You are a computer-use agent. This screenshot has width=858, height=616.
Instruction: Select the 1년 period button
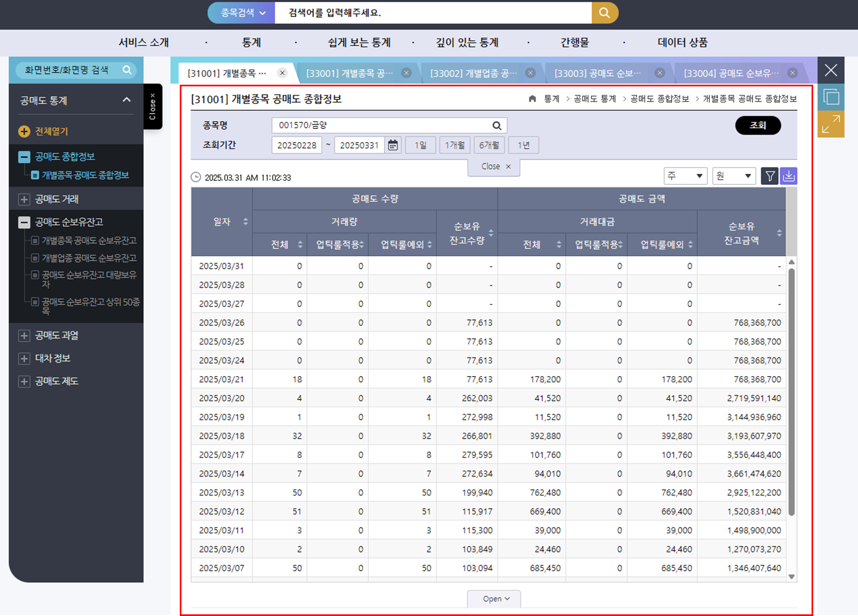524,145
